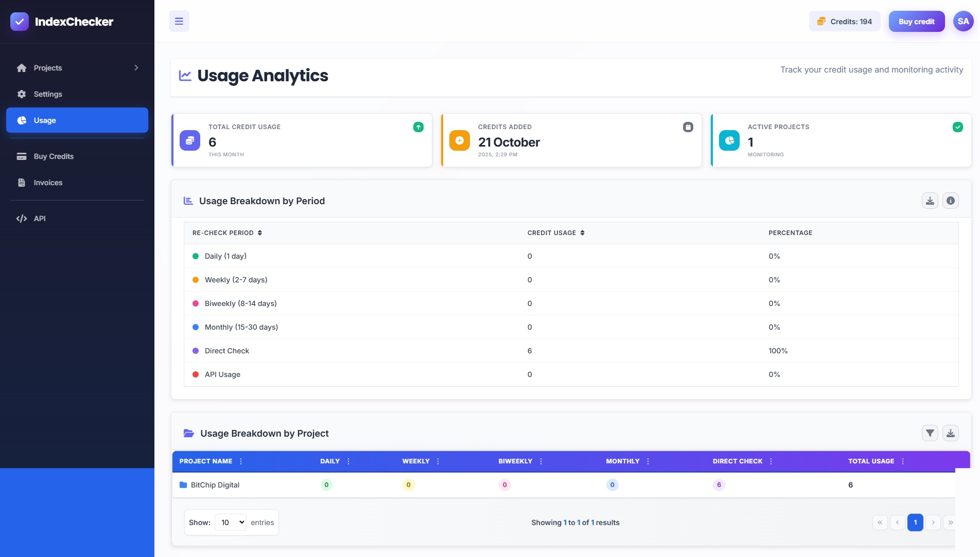Expand the Projects sidebar submenu
980x557 pixels.
pyautogui.click(x=136, y=68)
